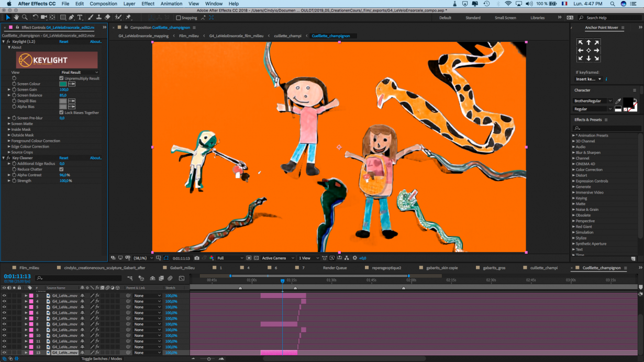This screenshot has width=644, height=362.
Task: Select the Brush tool
Action: tap(90, 17)
